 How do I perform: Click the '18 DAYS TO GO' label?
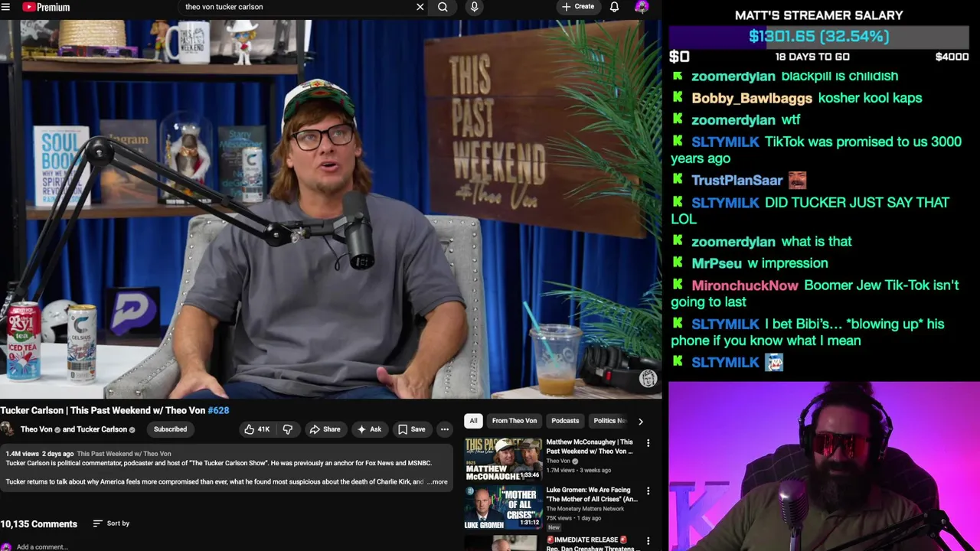pyautogui.click(x=812, y=57)
